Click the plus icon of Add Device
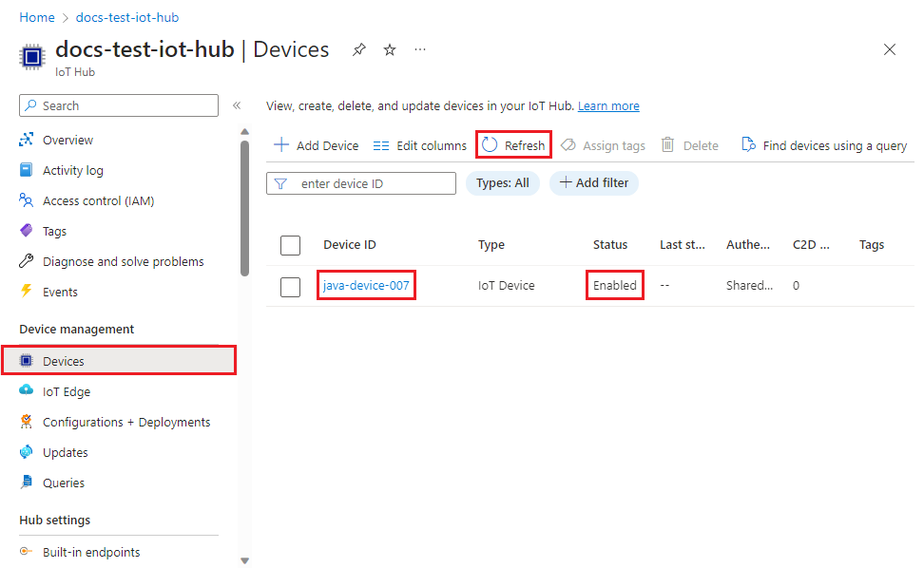The width and height of the screenshot is (924, 568). coord(281,144)
